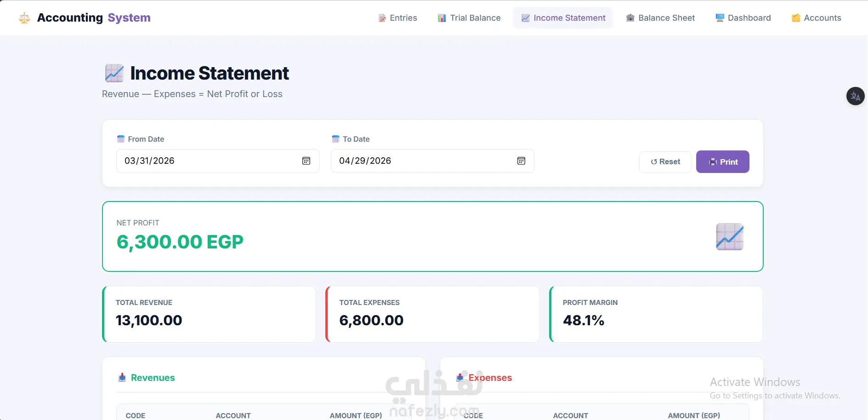Viewport: 868px width, 420px height.
Task: Open the From Date calendar picker icon
Action: pos(306,161)
